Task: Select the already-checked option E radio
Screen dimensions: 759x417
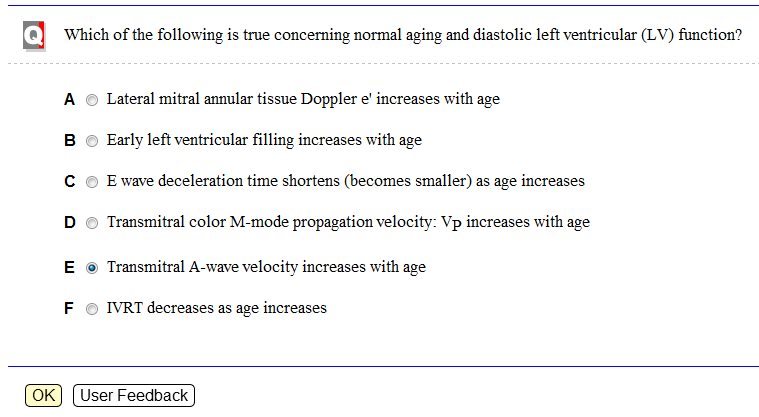Action: coord(91,268)
